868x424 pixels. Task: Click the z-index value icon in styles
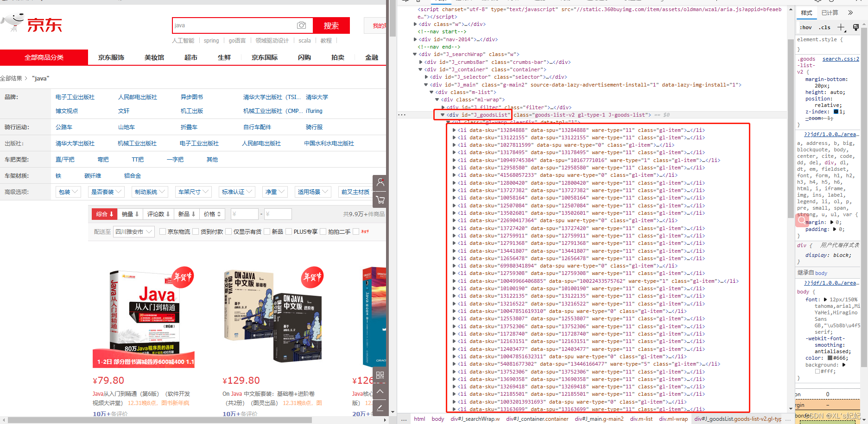[x=836, y=112]
